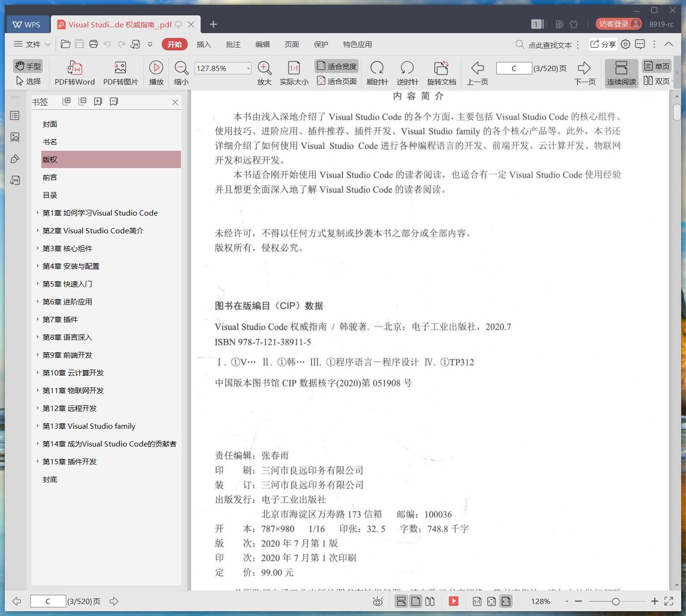Open the 127.85% zoom dropdown
Screen dimensions: 686x616
click(x=248, y=68)
